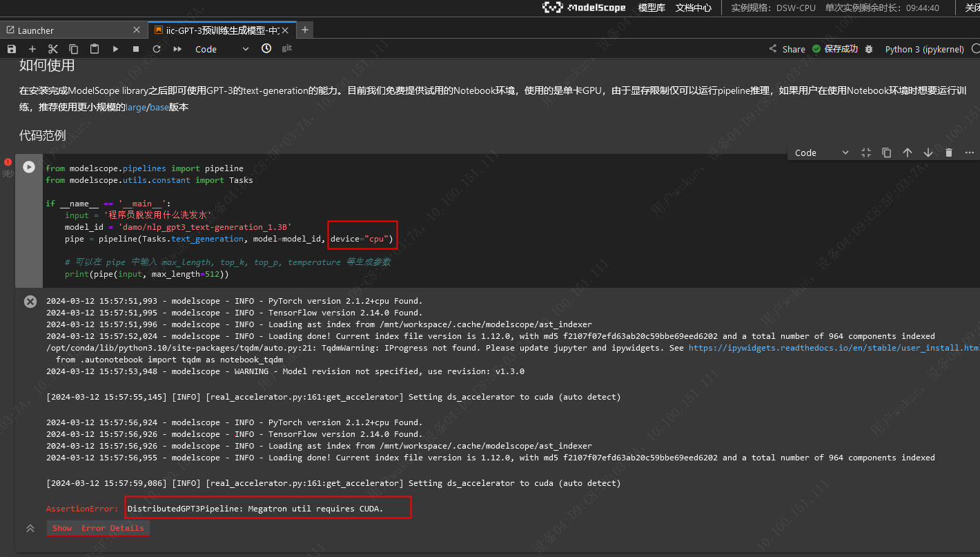Click the AssertionError label in output
This screenshot has height=557, width=980.
82,509
